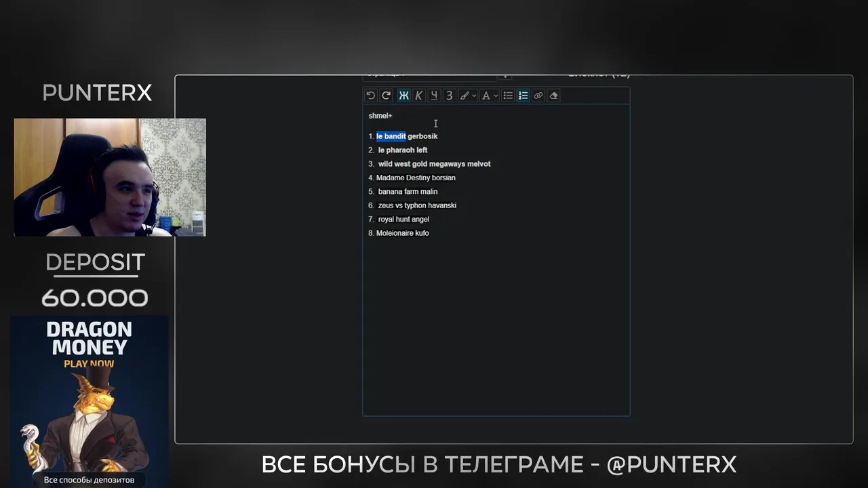The height and width of the screenshot is (488, 868).
Task: Toggle italic (К) formatting
Action: (x=418, y=96)
